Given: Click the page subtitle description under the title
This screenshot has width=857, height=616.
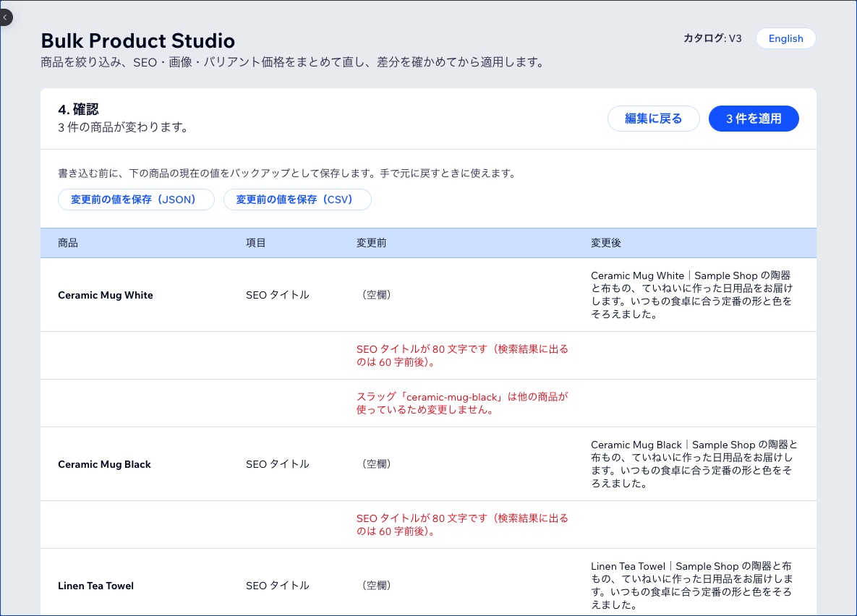Looking at the screenshot, I should point(294,62).
